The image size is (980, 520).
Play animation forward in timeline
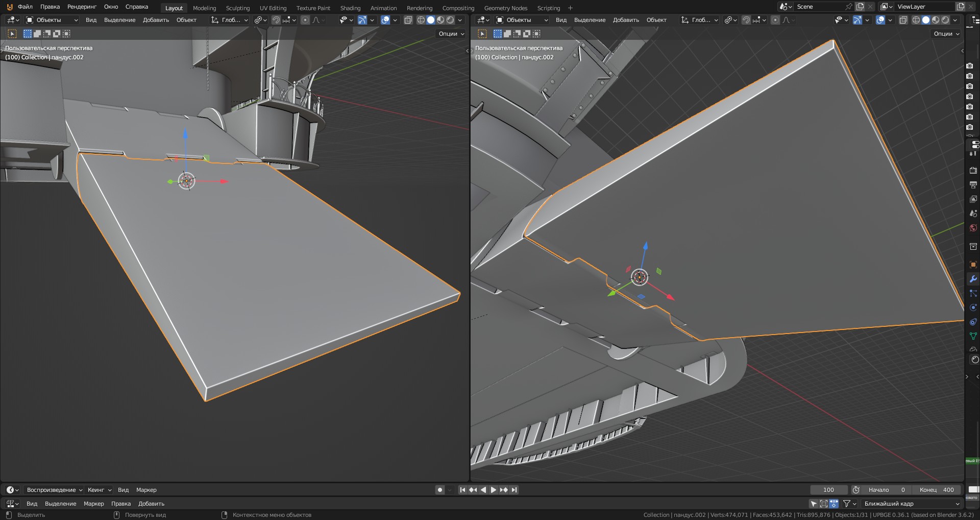pyautogui.click(x=494, y=490)
